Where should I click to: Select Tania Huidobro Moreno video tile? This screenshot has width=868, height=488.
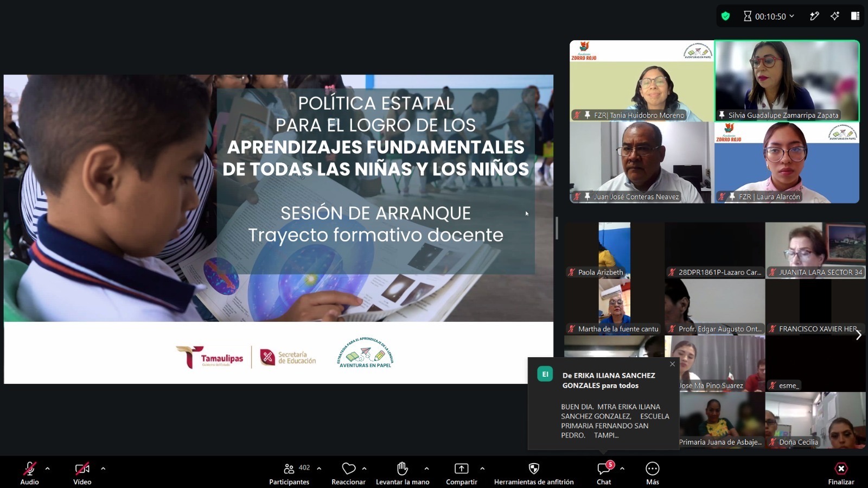point(642,81)
